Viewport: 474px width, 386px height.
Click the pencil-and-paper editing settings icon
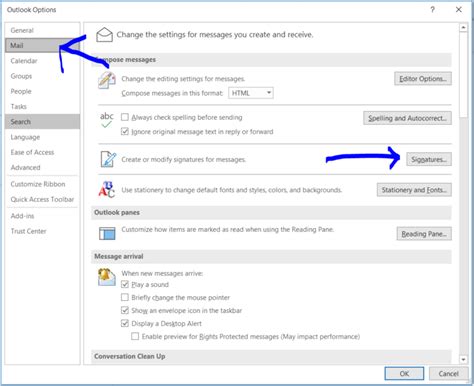[107, 80]
